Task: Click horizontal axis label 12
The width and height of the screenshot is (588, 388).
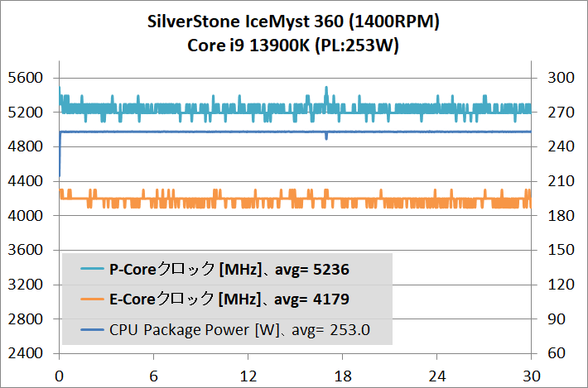Action: [248, 376]
